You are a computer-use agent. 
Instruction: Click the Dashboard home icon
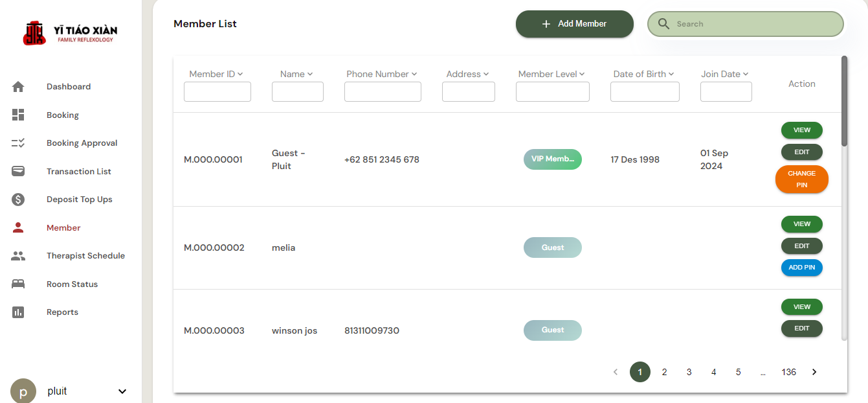(18, 87)
